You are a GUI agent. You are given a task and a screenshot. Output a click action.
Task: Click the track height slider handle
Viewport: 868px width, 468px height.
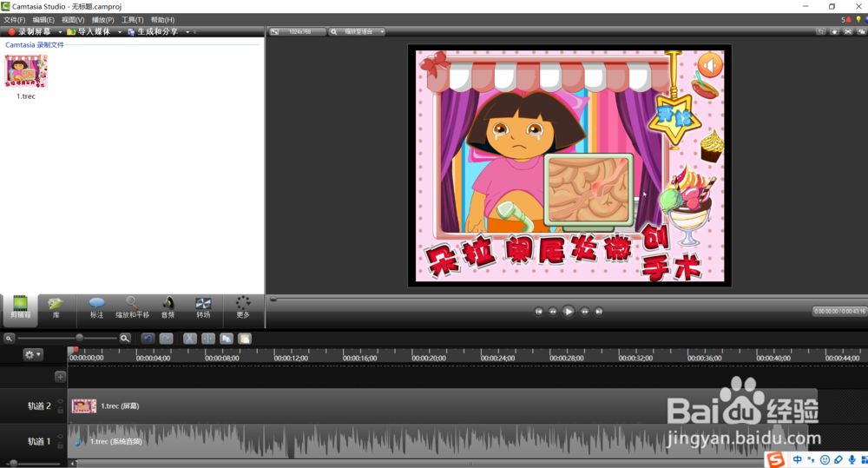13,464
